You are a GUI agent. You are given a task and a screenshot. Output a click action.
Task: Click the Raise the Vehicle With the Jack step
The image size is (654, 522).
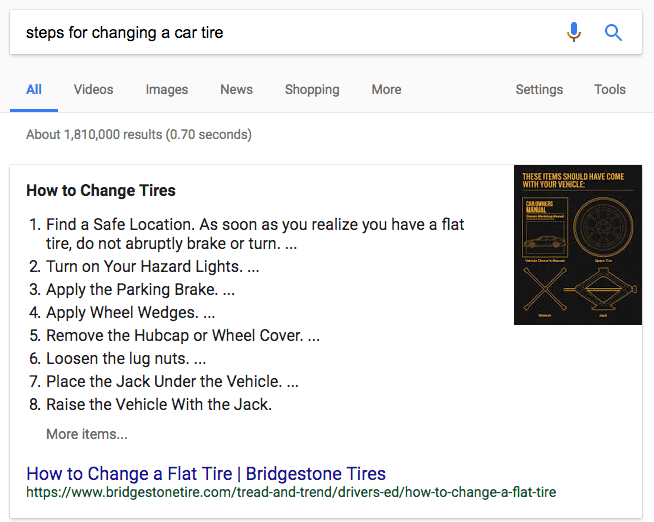[159, 404]
